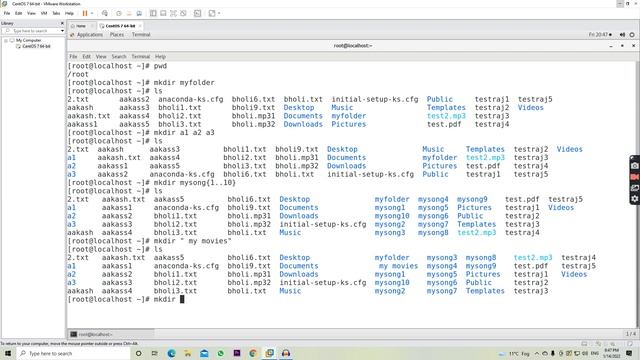Open the terminal window Help menu
This screenshot has width=640, height=360.
(x=160, y=57)
